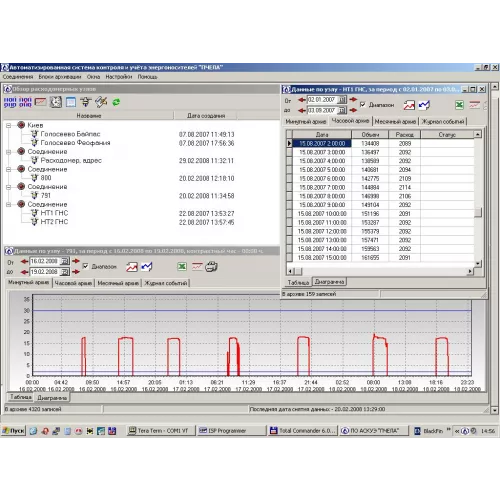Open calendar picker for 19.02.2008 date
This screenshot has height=500, width=500.
click(x=65, y=272)
